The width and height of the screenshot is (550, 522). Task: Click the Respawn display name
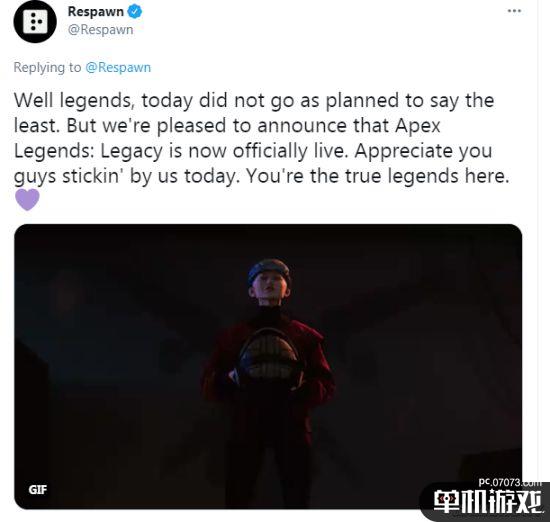pyautogui.click(x=95, y=11)
